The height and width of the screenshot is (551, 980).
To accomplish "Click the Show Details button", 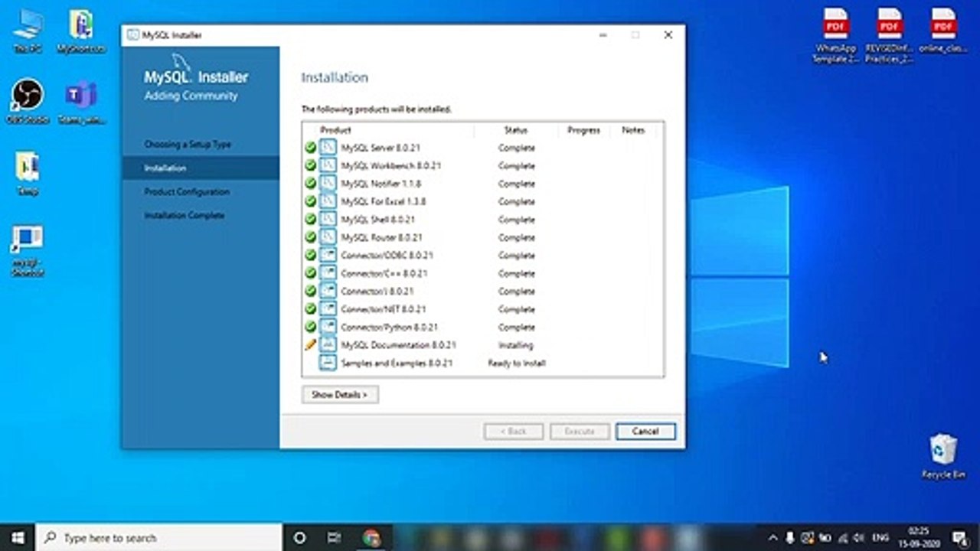I will coord(340,395).
